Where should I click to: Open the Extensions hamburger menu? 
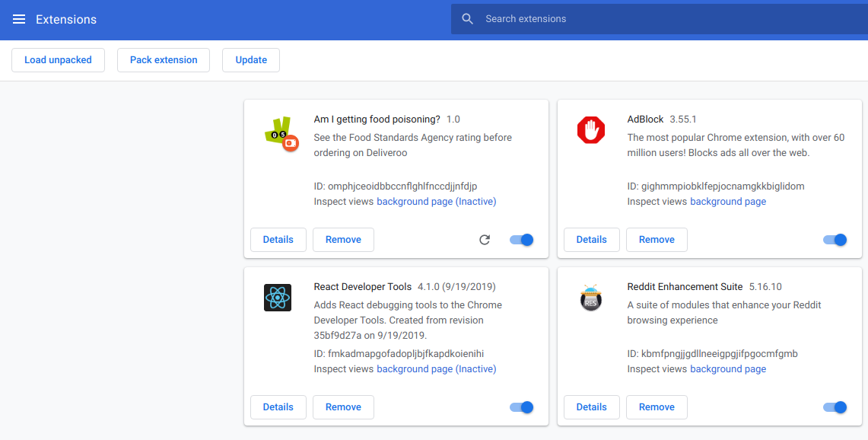19,19
